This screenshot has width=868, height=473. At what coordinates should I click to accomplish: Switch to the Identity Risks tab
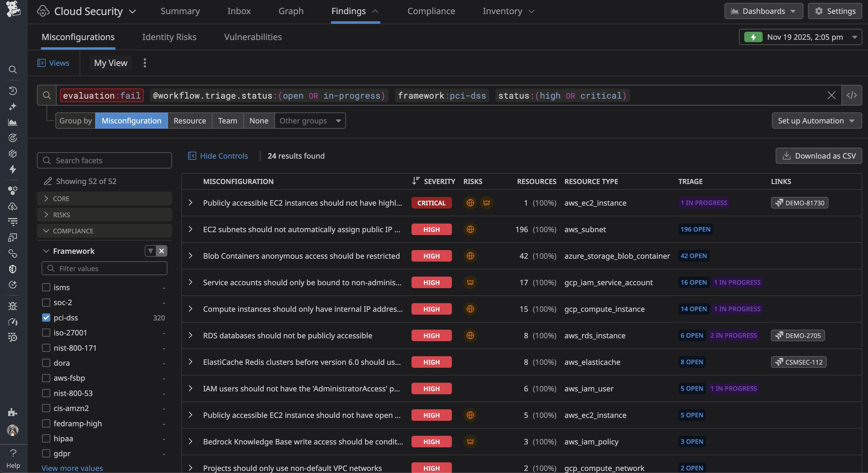tap(169, 37)
